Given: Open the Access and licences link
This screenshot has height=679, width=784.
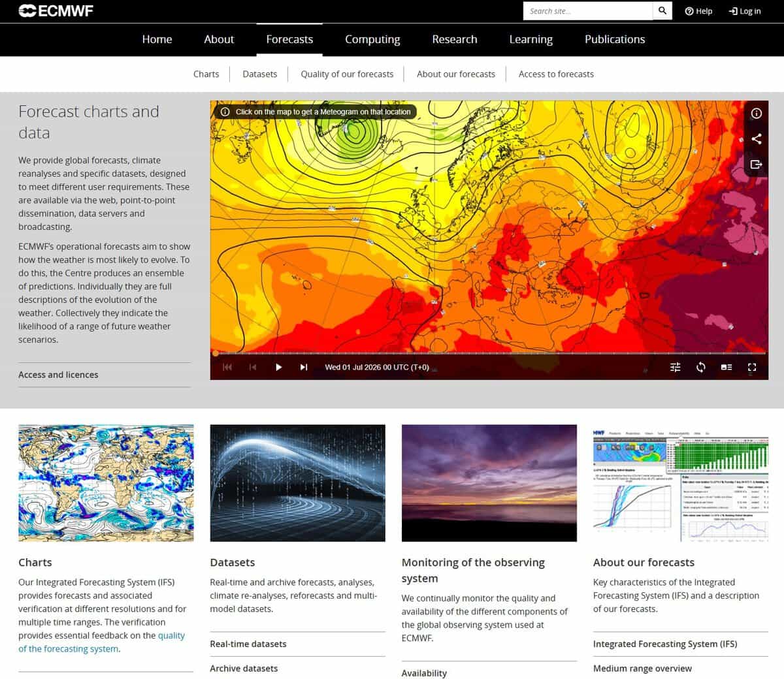Looking at the screenshot, I should tap(58, 375).
